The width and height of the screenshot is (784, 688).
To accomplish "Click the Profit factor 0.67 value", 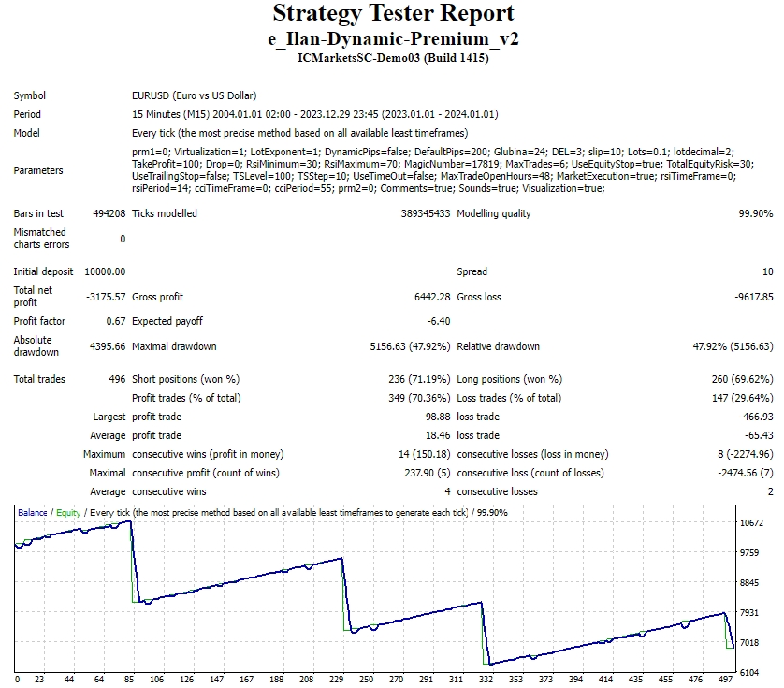I will [x=115, y=321].
